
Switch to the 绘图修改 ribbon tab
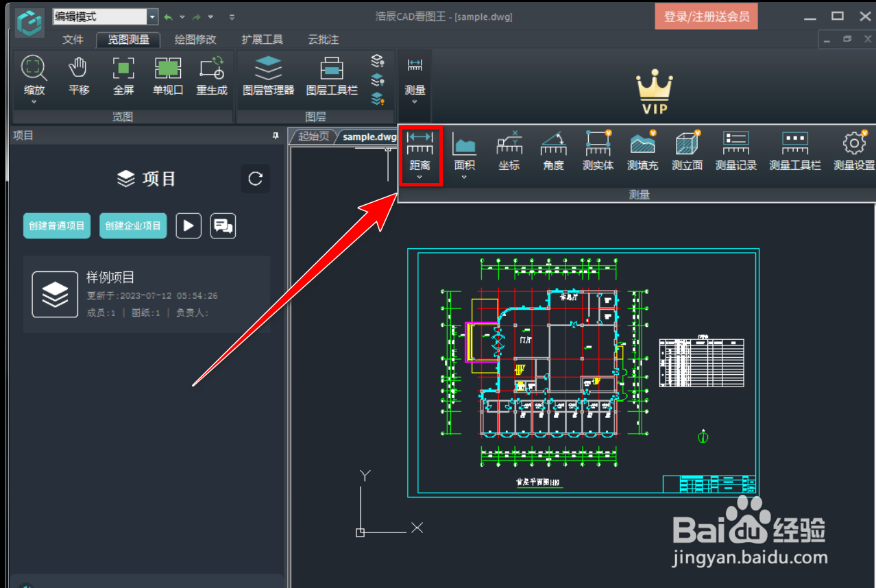tap(195, 40)
